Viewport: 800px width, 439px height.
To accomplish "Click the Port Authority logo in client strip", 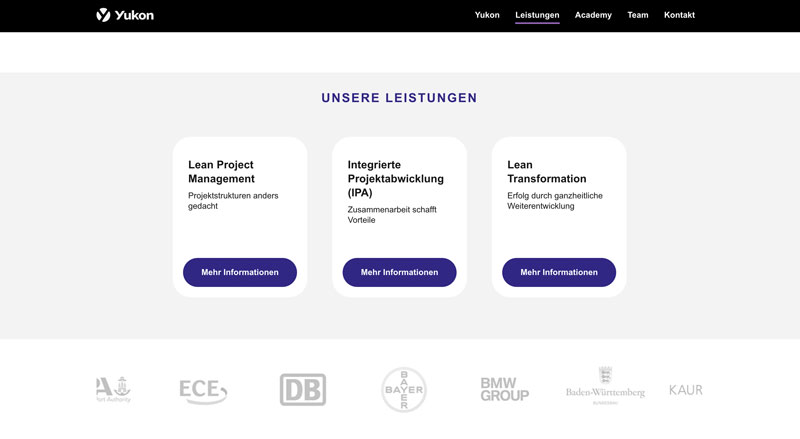I will pyautogui.click(x=113, y=389).
